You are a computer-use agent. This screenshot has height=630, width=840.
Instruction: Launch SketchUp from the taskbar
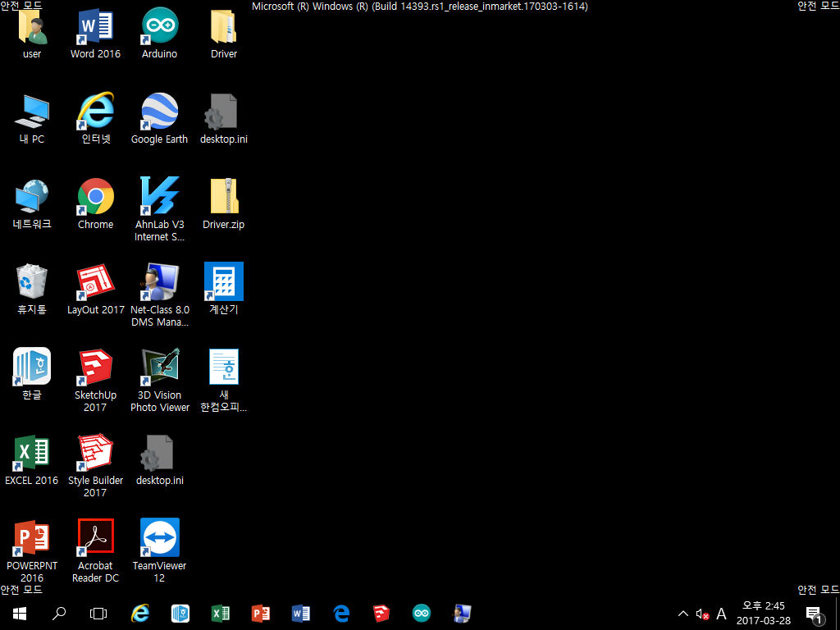[x=381, y=614]
